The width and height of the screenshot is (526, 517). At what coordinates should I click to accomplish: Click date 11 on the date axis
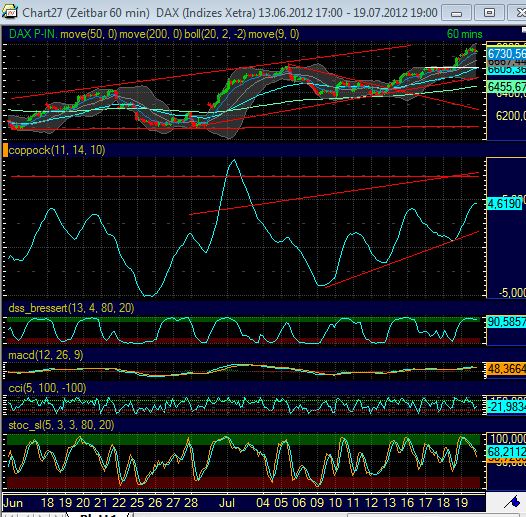pyautogui.click(x=353, y=503)
